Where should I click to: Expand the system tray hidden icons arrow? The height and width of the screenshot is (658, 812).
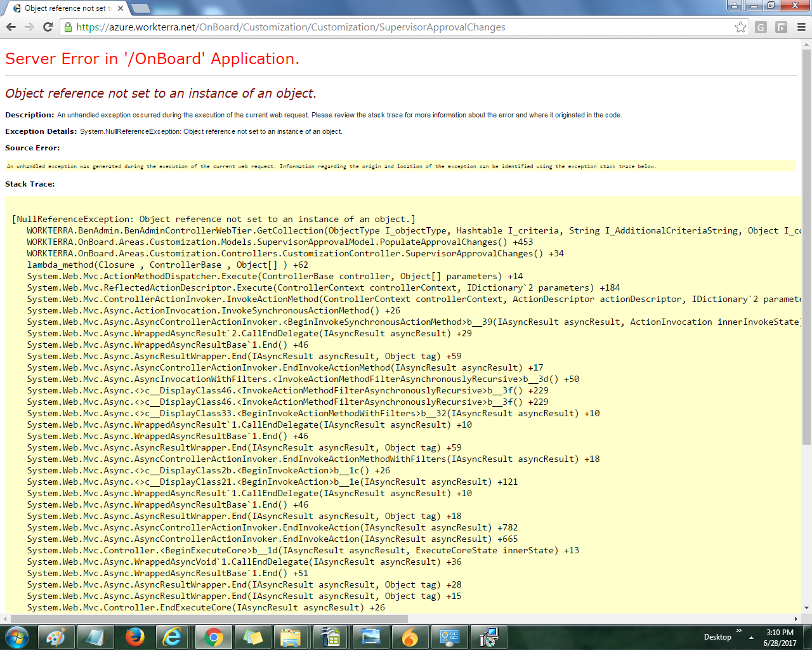751,637
